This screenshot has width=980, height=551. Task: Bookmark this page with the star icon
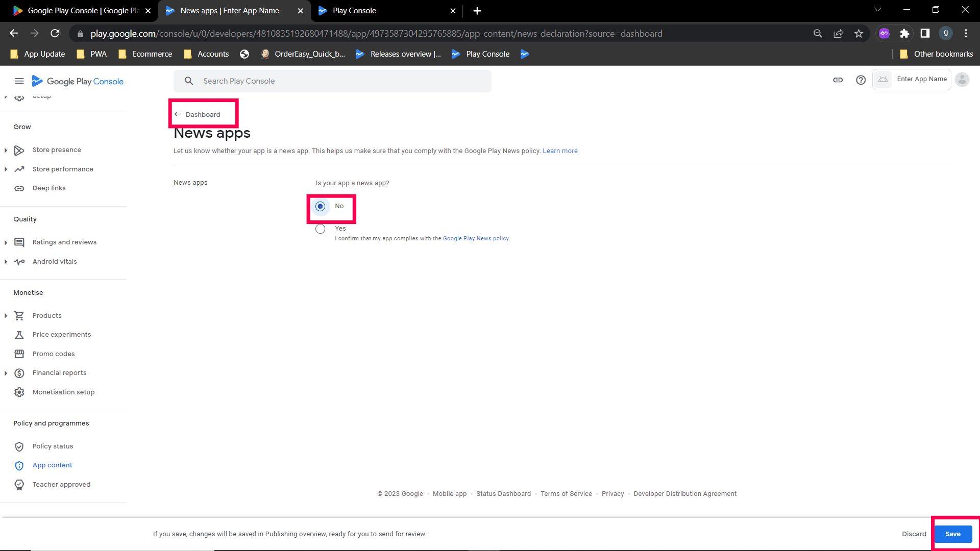point(859,34)
